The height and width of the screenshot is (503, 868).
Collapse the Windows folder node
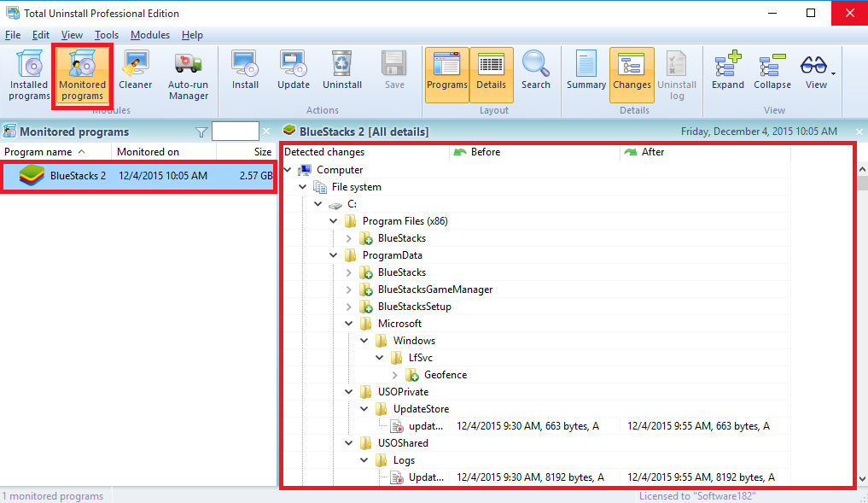pyautogui.click(x=364, y=341)
